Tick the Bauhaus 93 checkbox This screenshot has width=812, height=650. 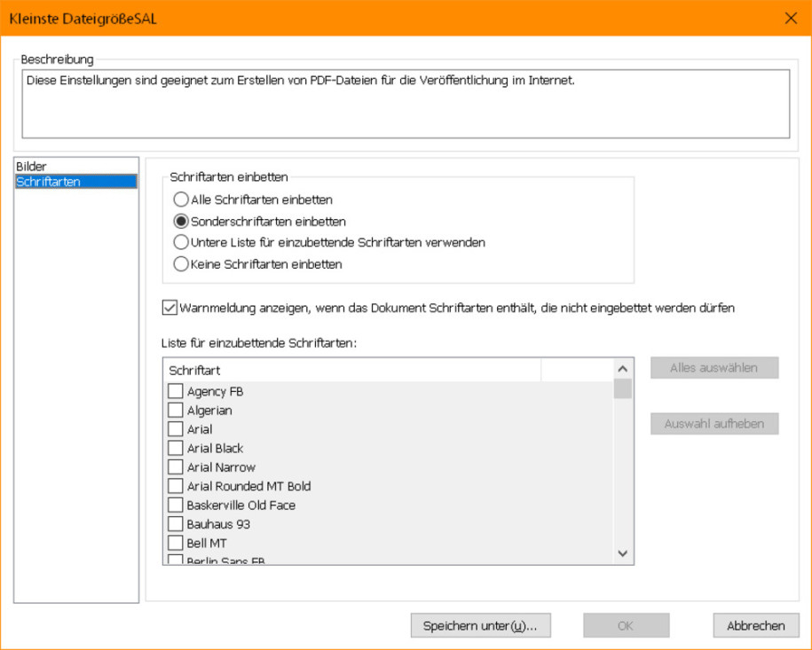coord(176,524)
